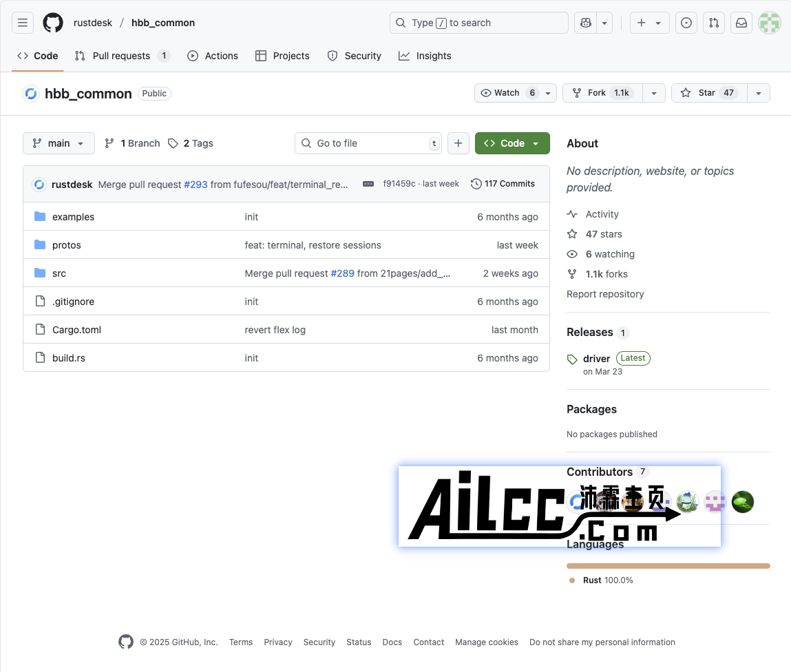This screenshot has height=672, width=791.
Task: Open the user profile avatar menu
Action: pyautogui.click(x=769, y=23)
